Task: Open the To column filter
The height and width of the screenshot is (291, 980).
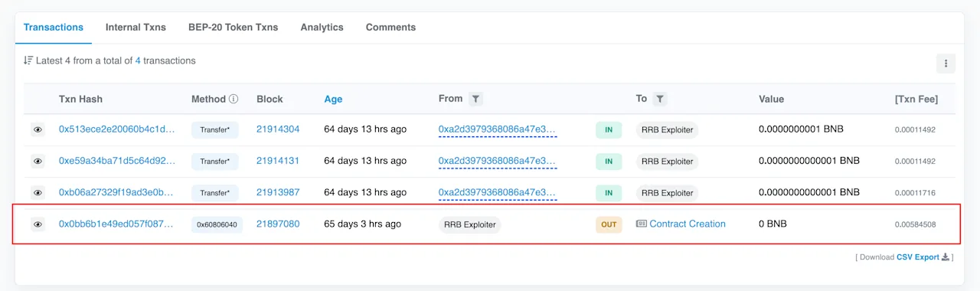Action: pyautogui.click(x=660, y=99)
